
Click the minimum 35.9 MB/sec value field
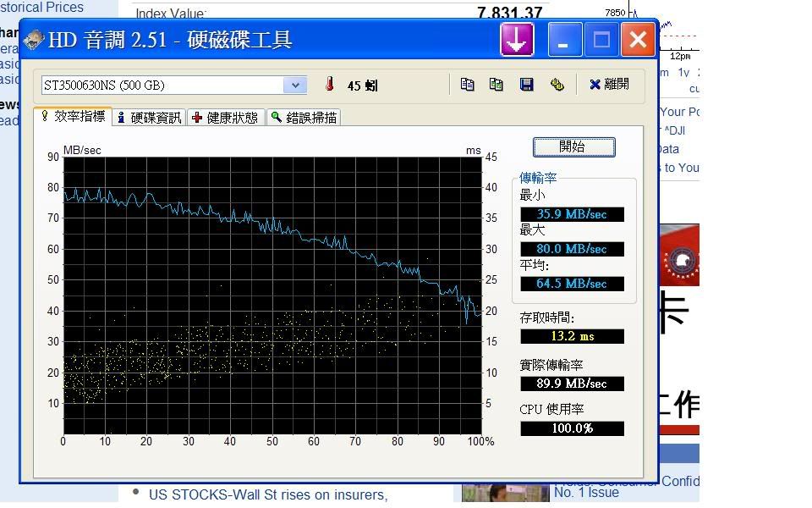tap(572, 214)
